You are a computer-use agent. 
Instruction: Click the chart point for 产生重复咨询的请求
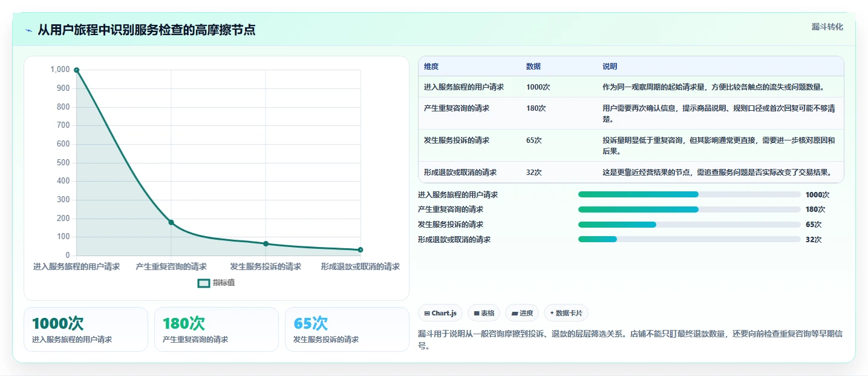(x=171, y=222)
